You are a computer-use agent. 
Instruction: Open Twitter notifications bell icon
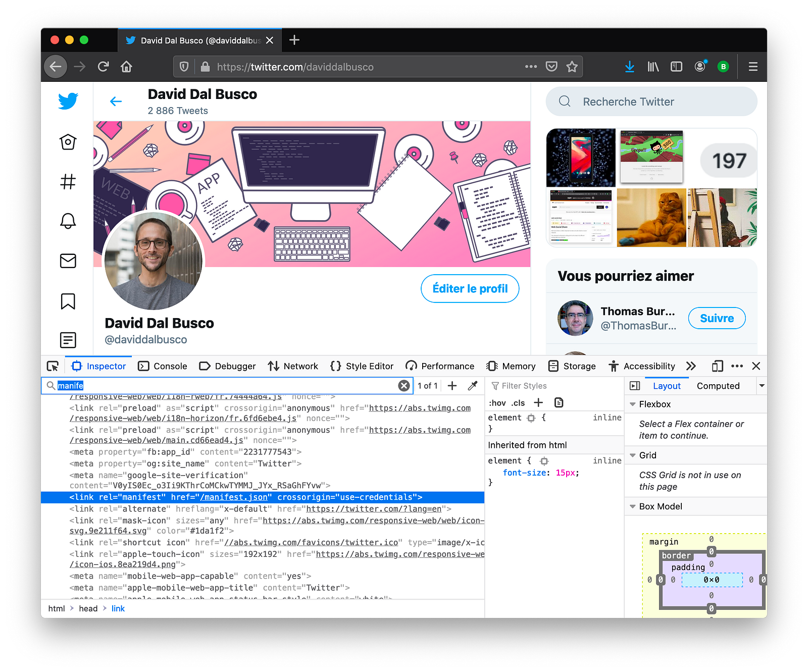pos(68,221)
